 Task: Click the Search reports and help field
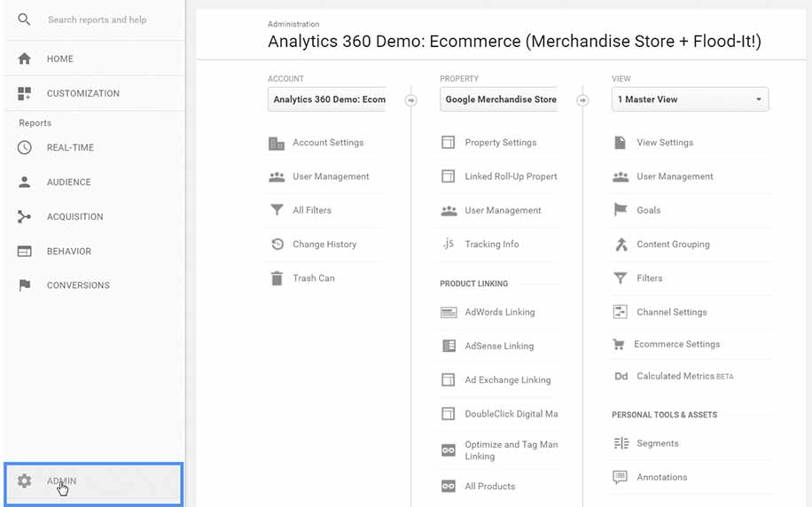pyautogui.click(x=97, y=19)
